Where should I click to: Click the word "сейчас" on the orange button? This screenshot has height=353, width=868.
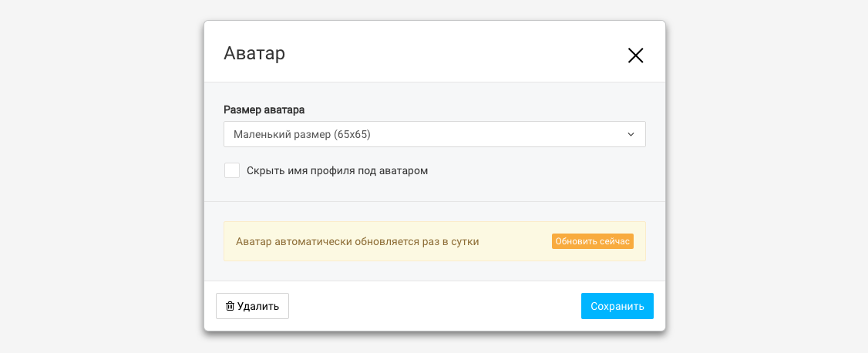click(615, 241)
